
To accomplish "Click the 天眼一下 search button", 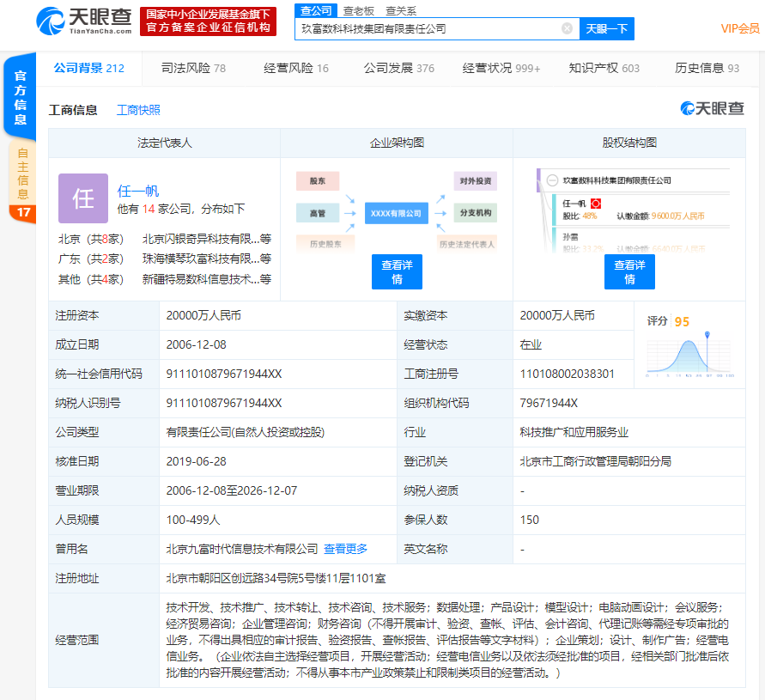I will [x=606, y=28].
